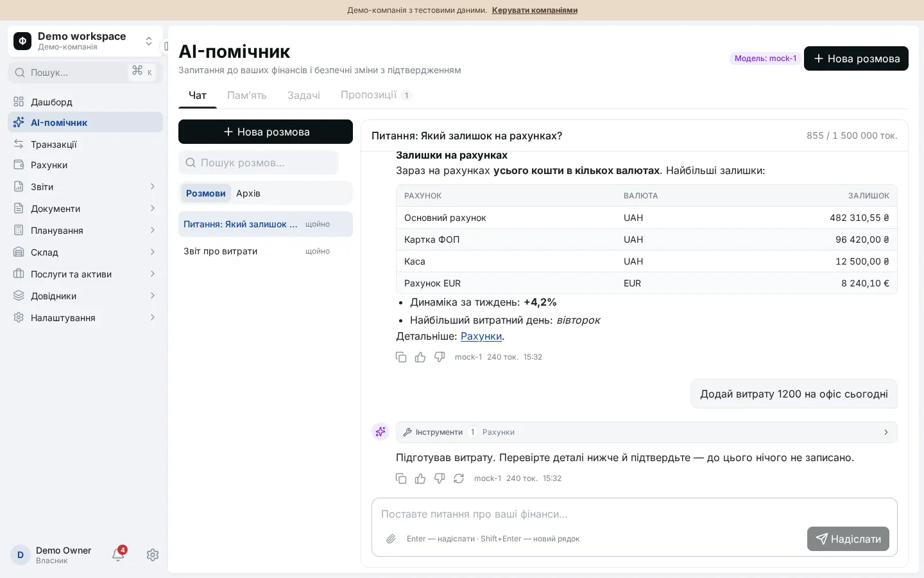Thumbs up the prepared expense reply
This screenshot has height=578, width=924.
click(x=420, y=478)
